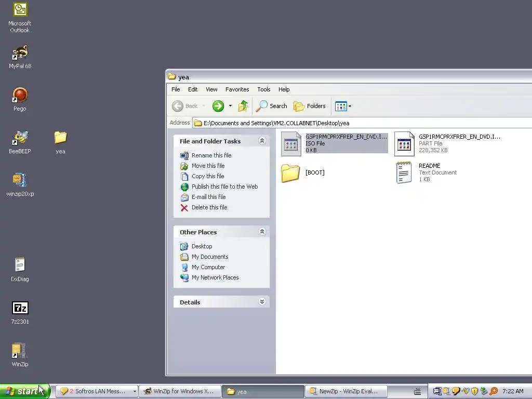Click the Start button
Screen dimensions: 532x399
[x=24, y=391]
